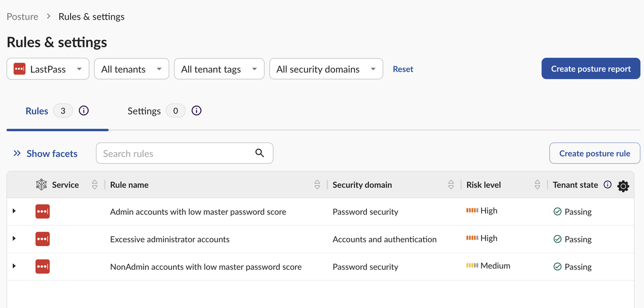Click LastPass icon in Excessive administrator accounts row

(42, 239)
